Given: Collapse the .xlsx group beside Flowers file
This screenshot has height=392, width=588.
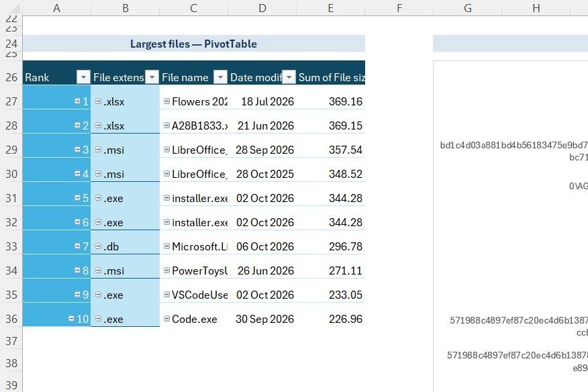Looking at the screenshot, I should pos(98,101).
